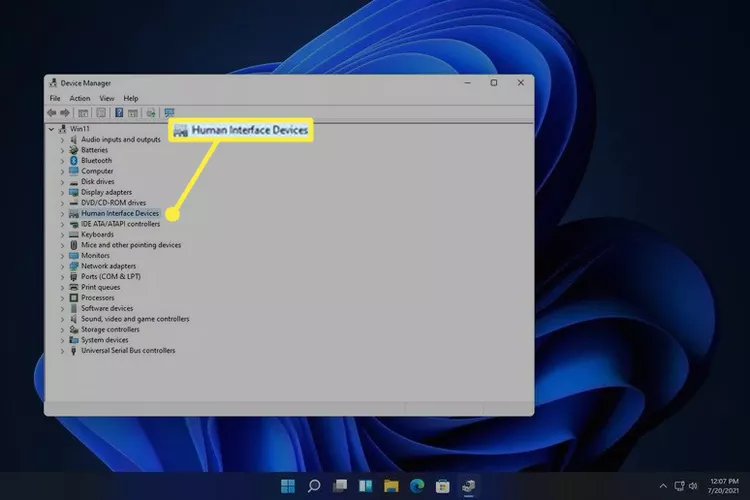Click the action pane toolbar icon after Help
The height and width of the screenshot is (500, 750).
(x=132, y=113)
